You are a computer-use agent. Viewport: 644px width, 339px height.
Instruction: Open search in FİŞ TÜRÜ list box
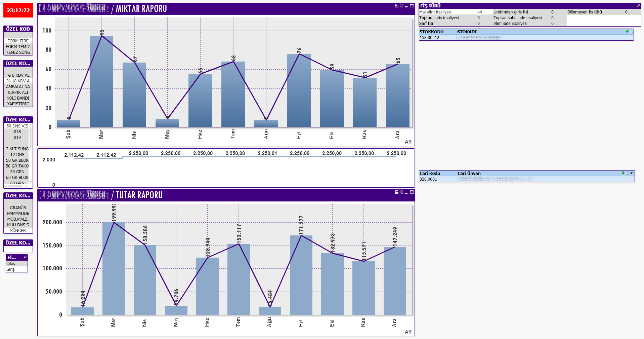pos(638,6)
